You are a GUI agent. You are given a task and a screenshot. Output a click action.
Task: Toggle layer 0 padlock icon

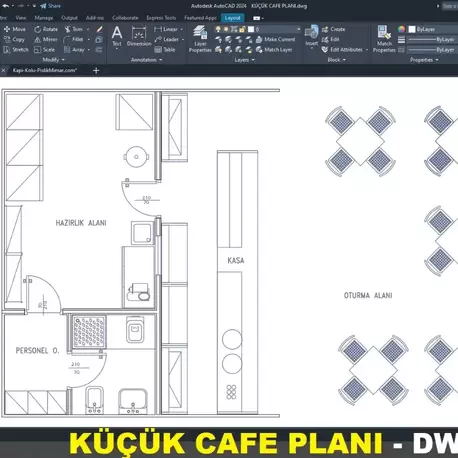(242, 29)
